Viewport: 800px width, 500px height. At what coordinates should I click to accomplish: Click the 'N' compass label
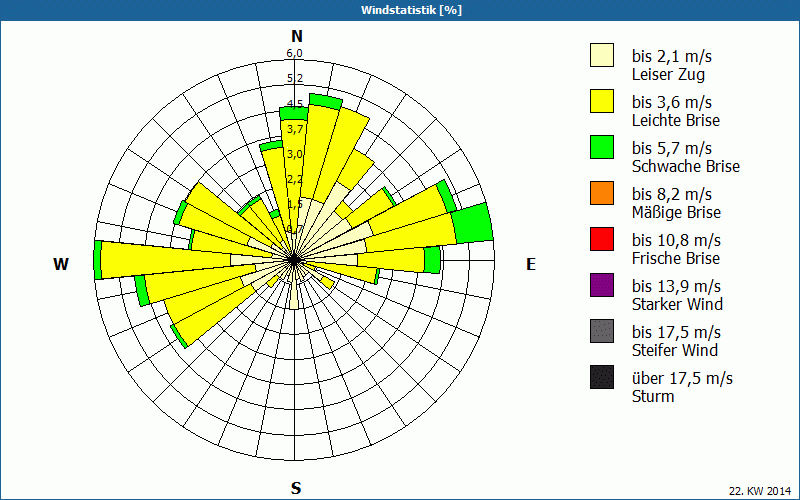297,36
